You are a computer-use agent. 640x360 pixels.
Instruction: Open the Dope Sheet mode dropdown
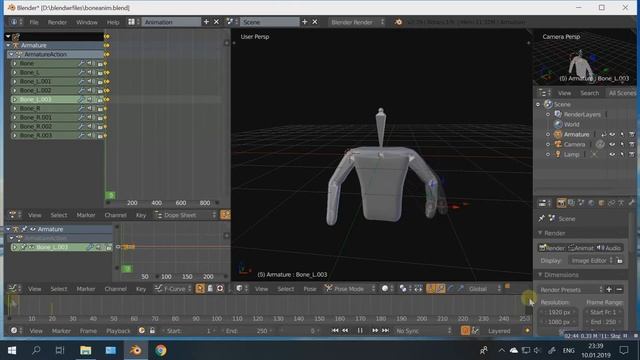pyautogui.click(x=185, y=215)
